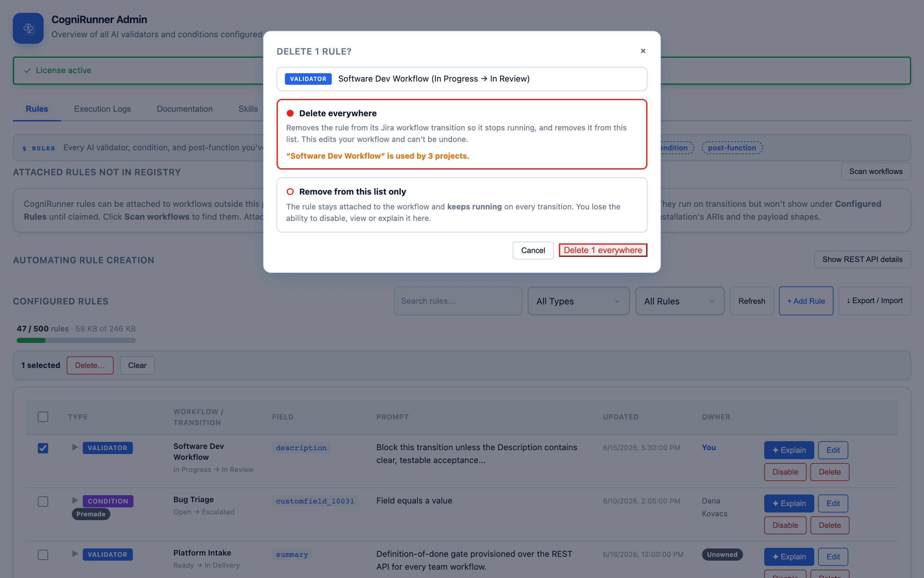Viewport: 924px width, 578px height.
Task: Click the UPDATED column header
Action: point(620,417)
